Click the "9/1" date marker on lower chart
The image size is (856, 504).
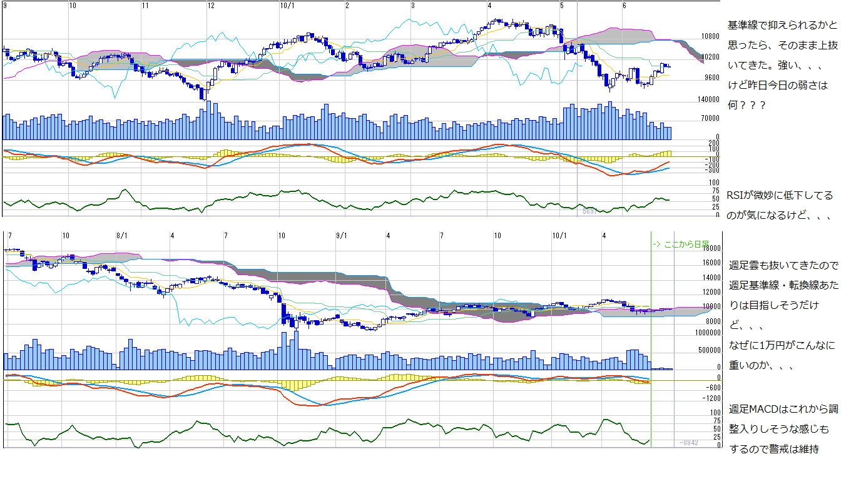pyautogui.click(x=342, y=236)
